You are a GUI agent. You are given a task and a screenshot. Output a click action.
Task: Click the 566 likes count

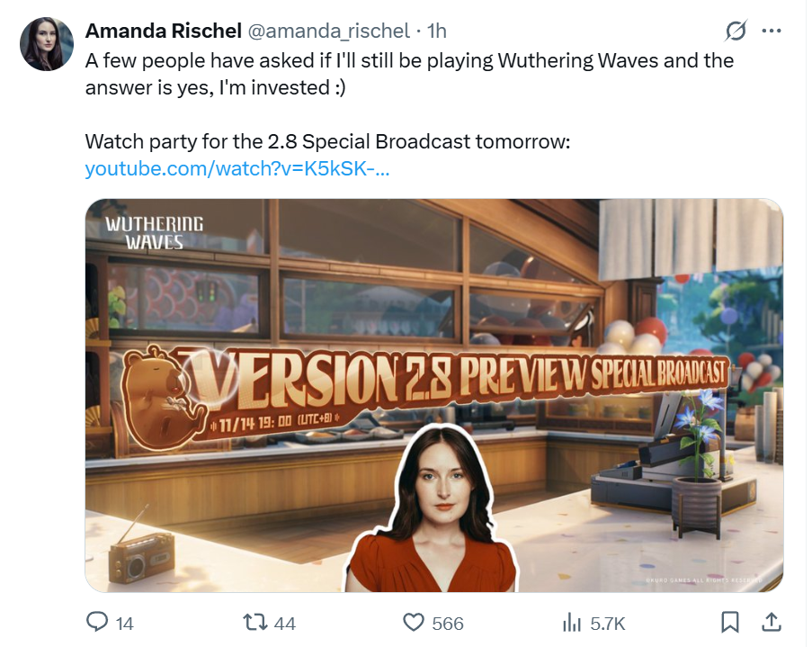click(x=448, y=623)
